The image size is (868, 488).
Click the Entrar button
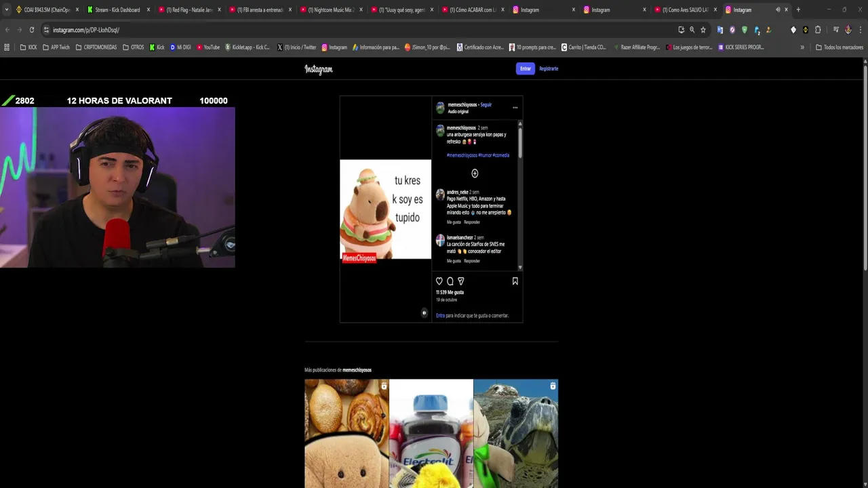click(x=526, y=68)
